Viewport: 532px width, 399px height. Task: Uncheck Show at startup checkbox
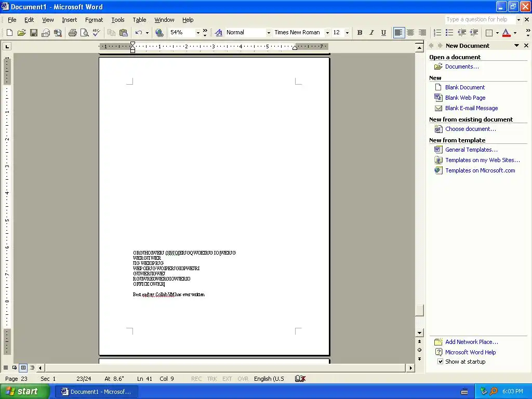tap(440, 362)
